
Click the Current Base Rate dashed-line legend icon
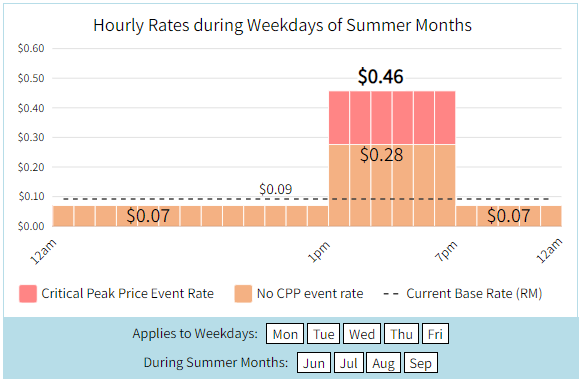click(x=391, y=294)
